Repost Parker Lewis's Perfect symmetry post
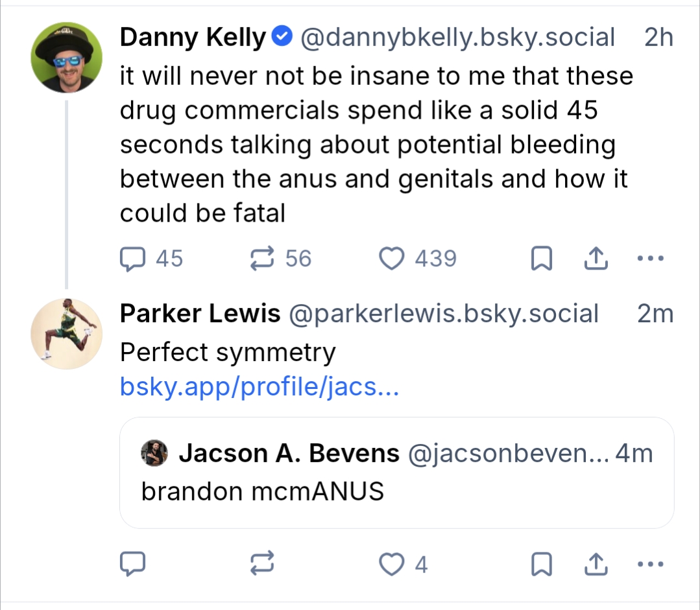This screenshot has width=700, height=610. (x=263, y=564)
